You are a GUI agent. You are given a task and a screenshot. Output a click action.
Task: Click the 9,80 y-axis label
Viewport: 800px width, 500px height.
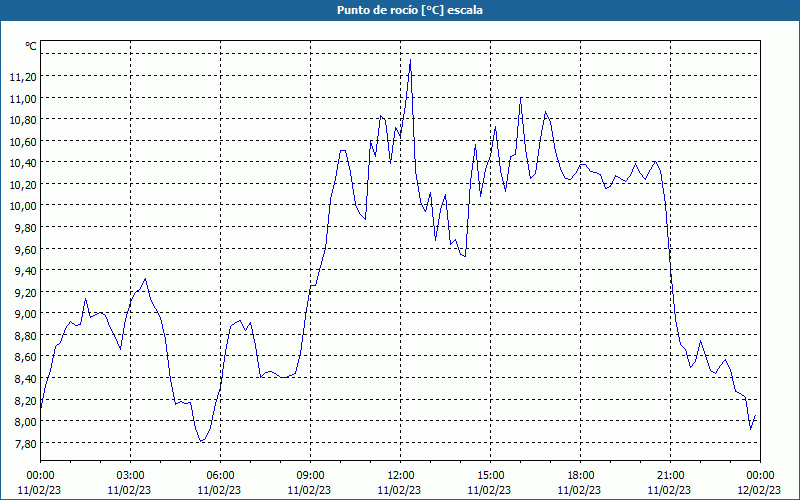pos(26,228)
